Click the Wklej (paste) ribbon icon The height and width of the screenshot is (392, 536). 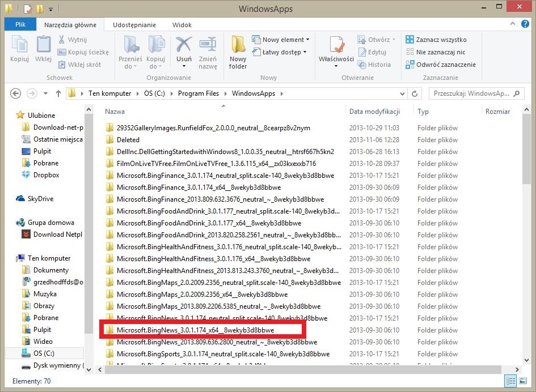click(44, 45)
